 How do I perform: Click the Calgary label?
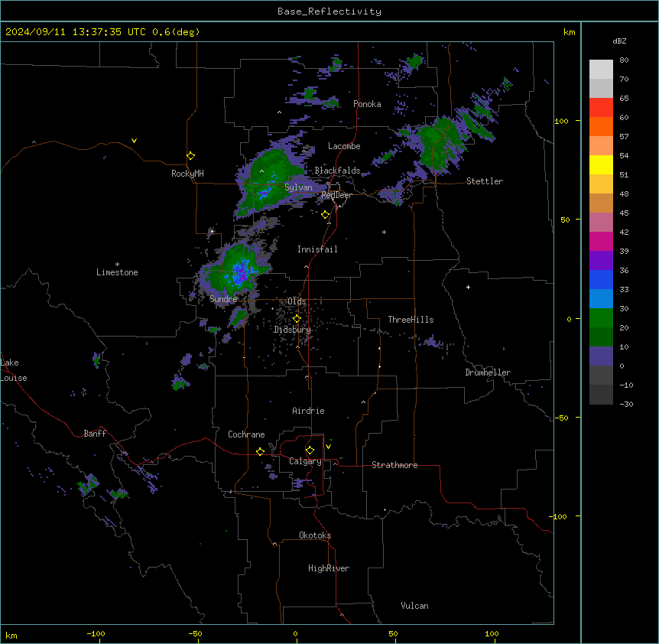(305, 461)
